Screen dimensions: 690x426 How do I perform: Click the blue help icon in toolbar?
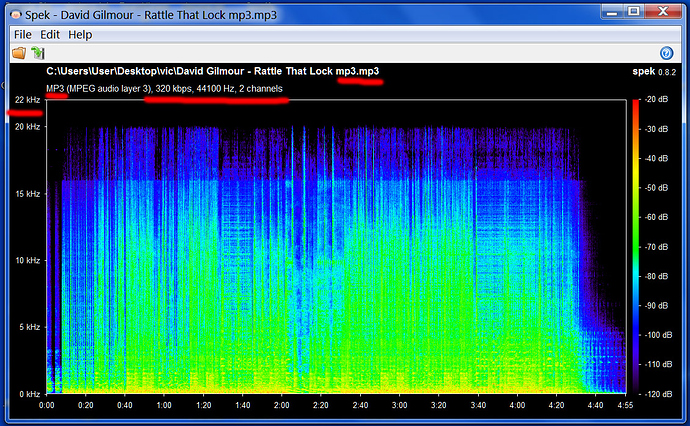[667, 53]
